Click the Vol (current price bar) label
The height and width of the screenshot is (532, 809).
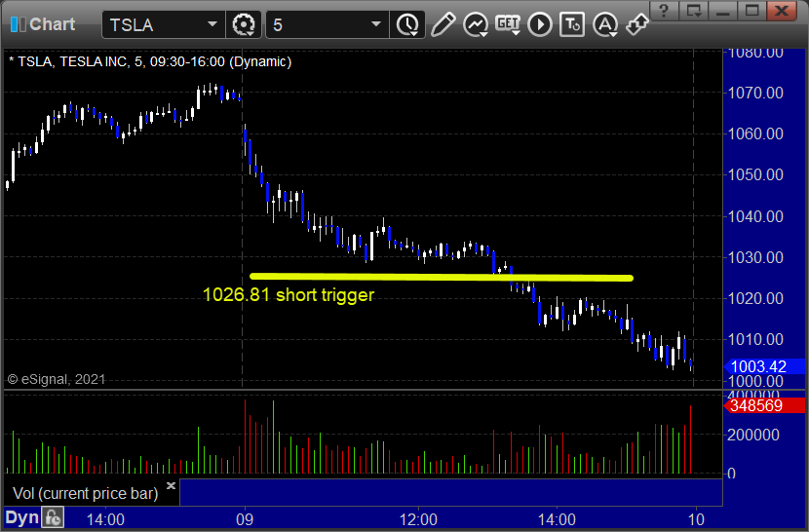(x=85, y=493)
